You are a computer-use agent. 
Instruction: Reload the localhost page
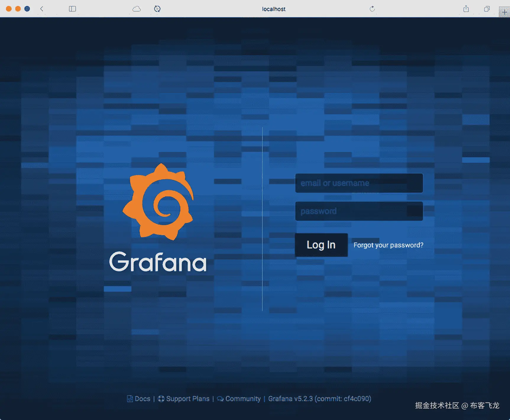pos(372,9)
